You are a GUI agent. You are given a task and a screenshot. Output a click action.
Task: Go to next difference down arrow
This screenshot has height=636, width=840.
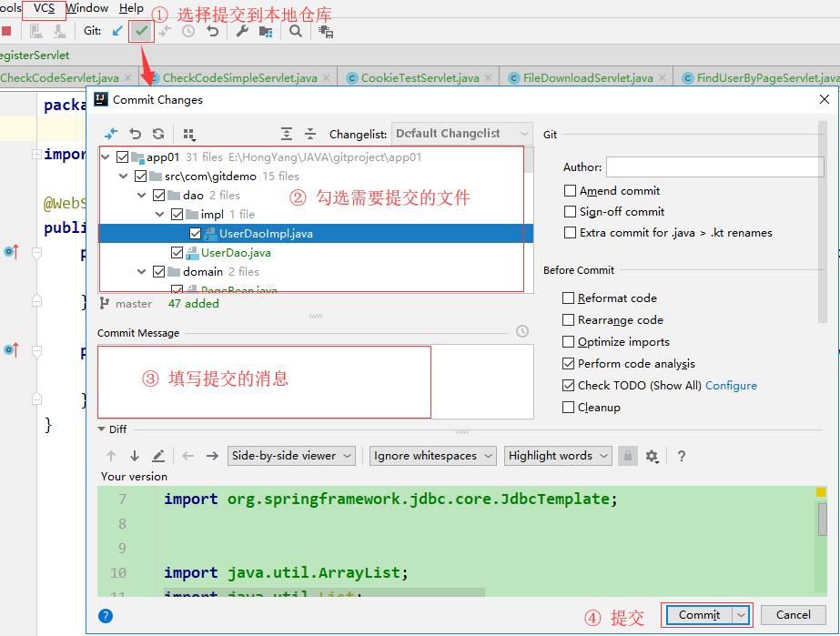(x=135, y=456)
